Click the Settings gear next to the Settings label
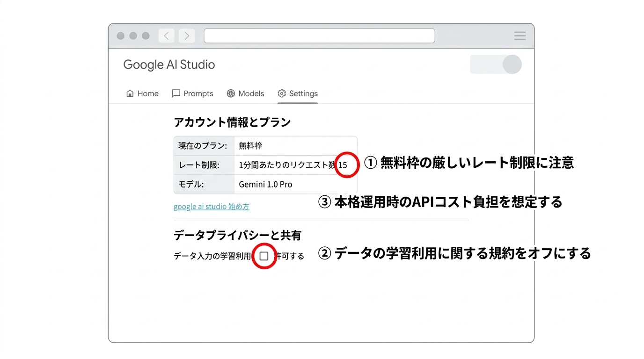Viewport: 644px width, 359px height. (281, 93)
